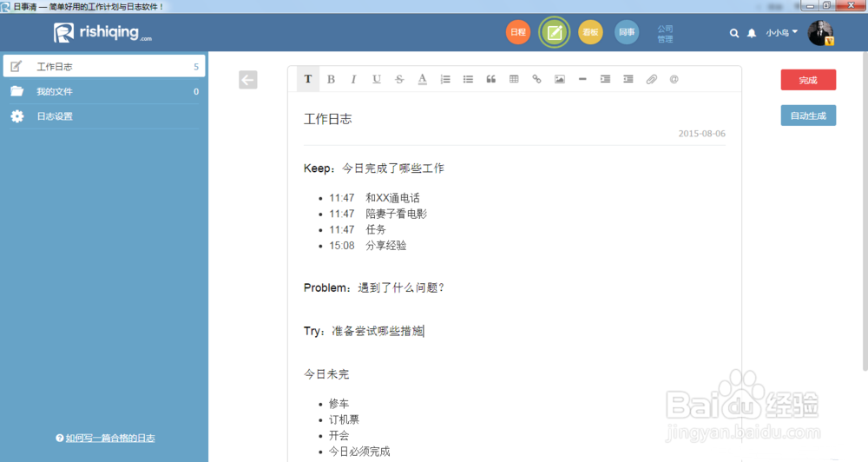868x462 pixels.
Task: Open notifications bell
Action: pyautogui.click(x=751, y=33)
